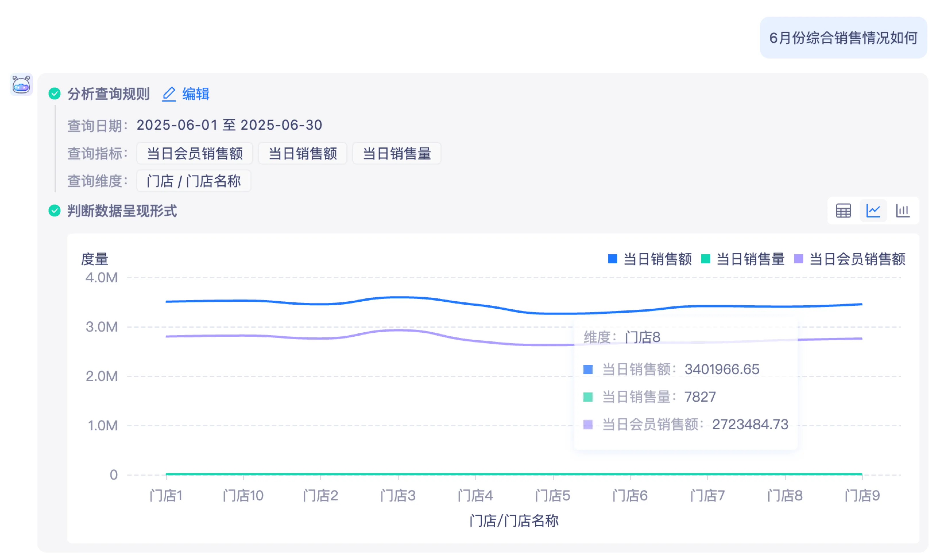The image size is (936, 560).
Task: Click the 当日会员销售额 metric tag
Action: pyautogui.click(x=194, y=153)
